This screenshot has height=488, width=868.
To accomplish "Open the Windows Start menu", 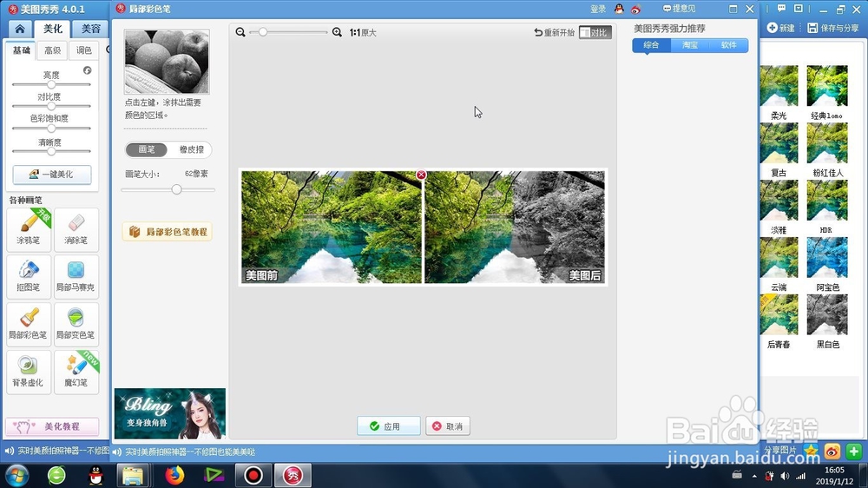I will pos(16,475).
